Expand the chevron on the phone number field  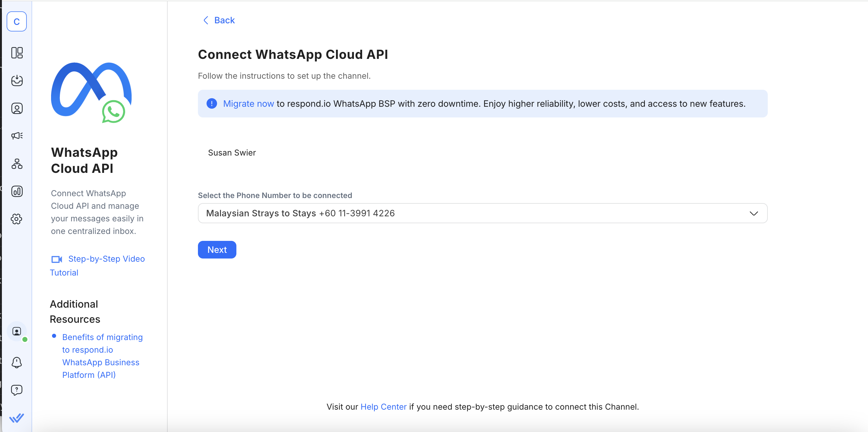754,213
